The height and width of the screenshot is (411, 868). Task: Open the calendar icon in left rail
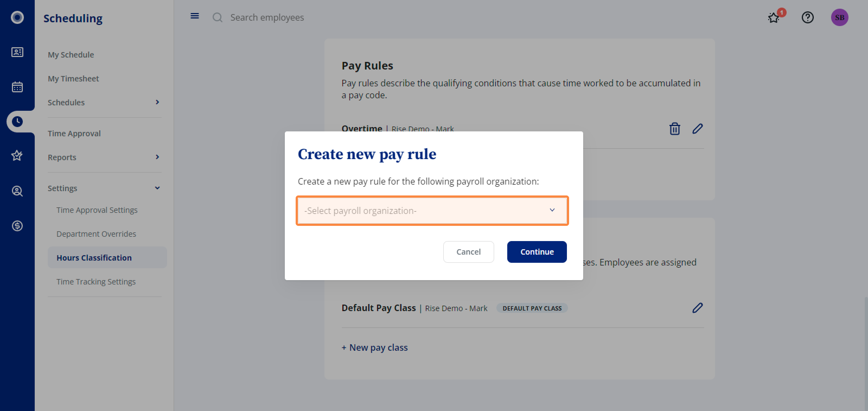17,87
